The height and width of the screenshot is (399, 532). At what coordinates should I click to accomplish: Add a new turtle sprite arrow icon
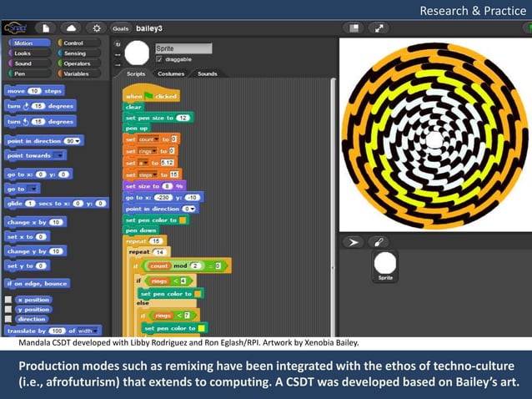354,242
